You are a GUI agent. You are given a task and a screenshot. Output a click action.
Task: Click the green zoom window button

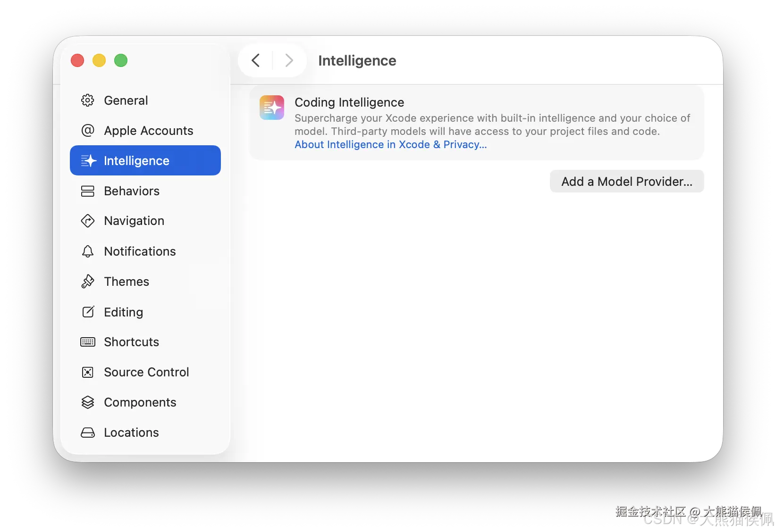click(x=121, y=60)
